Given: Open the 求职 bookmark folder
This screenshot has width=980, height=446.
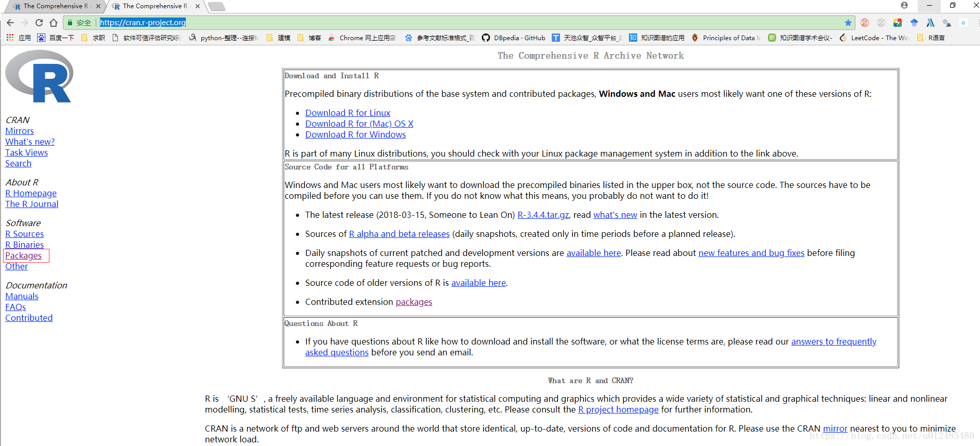Looking at the screenshot, I should (93, 38).
